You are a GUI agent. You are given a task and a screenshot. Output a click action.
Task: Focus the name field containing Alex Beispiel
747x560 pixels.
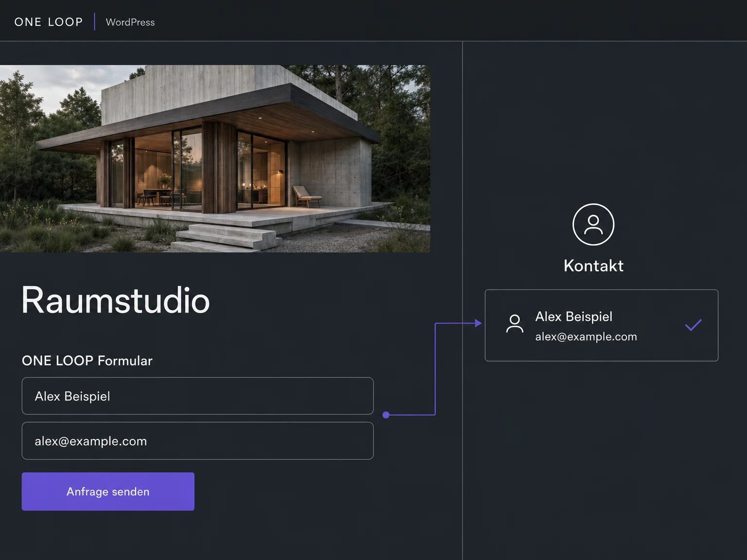[x=197, y=396]
